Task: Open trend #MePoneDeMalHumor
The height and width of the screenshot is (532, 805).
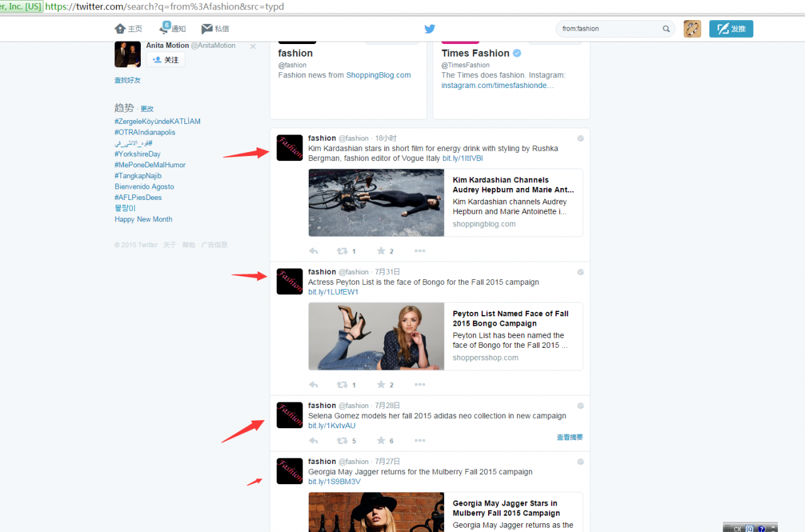Action: tap(150, 165)
